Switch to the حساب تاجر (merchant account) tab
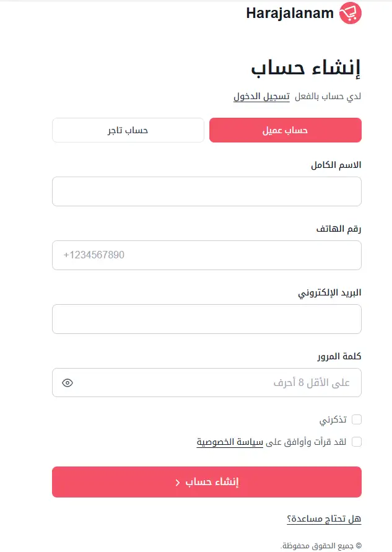This screenshot has width=392, height=552. point(128,130)
